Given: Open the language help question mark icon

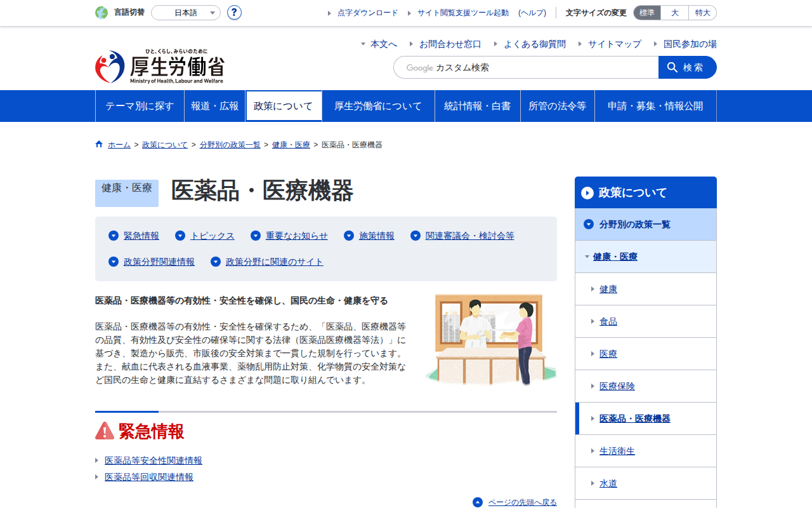Looking at the screenshot, I should tap(234, 13).
